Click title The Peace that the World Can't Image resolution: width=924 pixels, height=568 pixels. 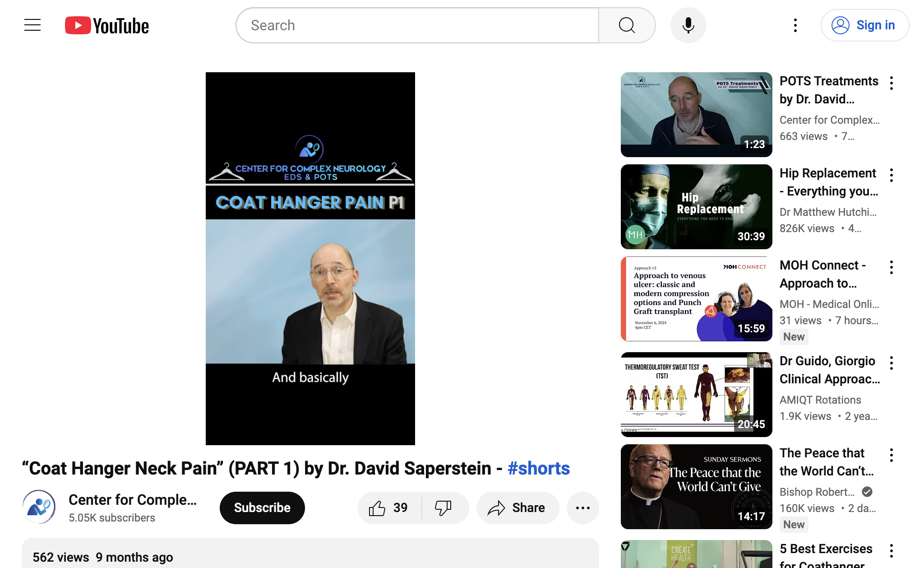827,462
